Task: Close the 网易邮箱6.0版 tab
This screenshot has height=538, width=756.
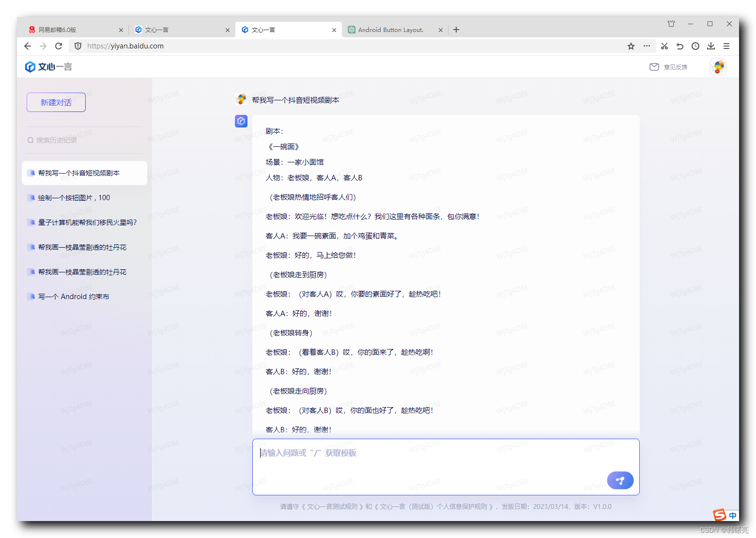Action: coord(121,30)
